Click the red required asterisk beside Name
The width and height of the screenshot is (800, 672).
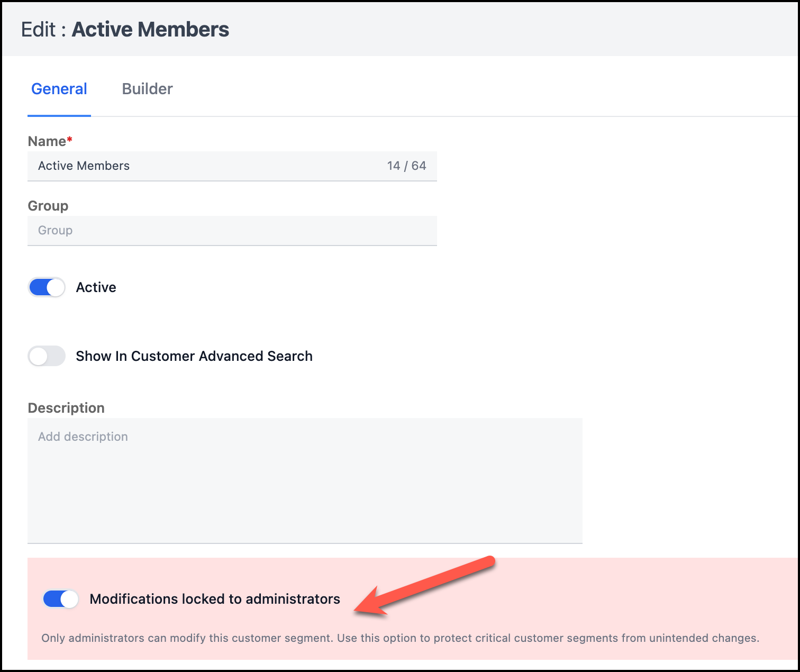pyautogui.click(x=69, y=140)
